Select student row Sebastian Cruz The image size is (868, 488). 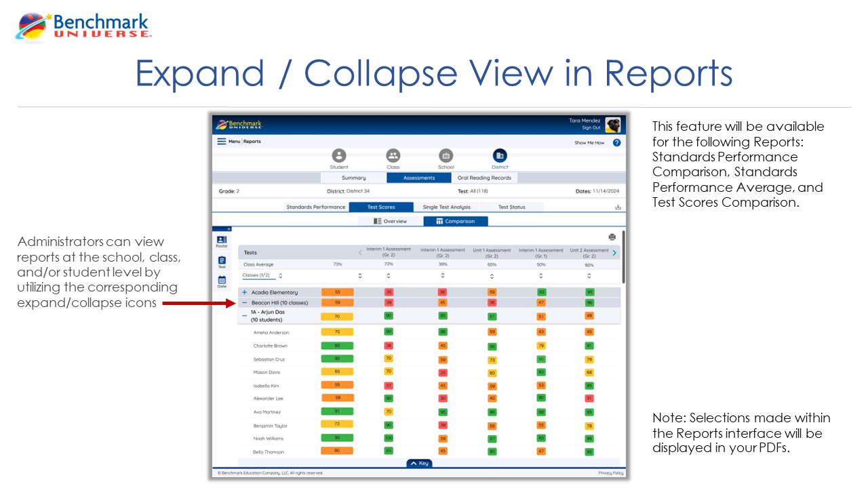pos(429,359)
